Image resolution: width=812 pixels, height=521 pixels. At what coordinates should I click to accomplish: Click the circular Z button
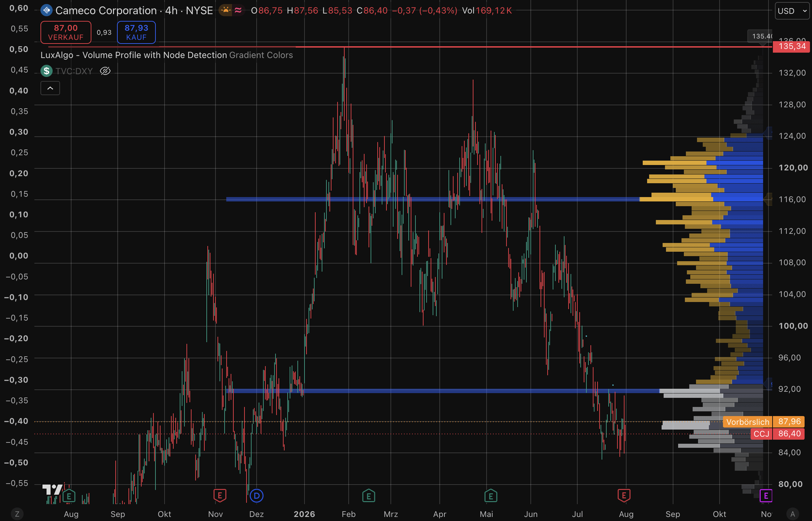pyautogui.click(x=17, y=514)
